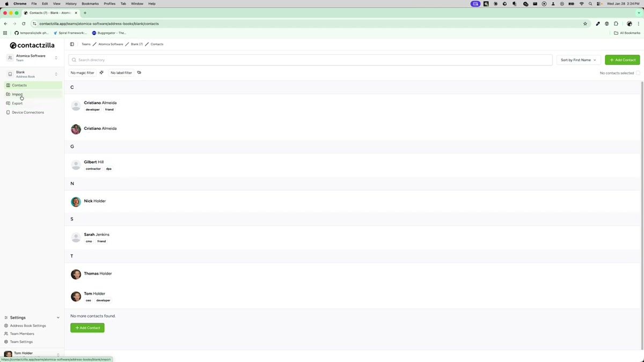Expand the Blank address book switcher chevron
Viewport: 644px width, 362px height.
tap(56, 73)
